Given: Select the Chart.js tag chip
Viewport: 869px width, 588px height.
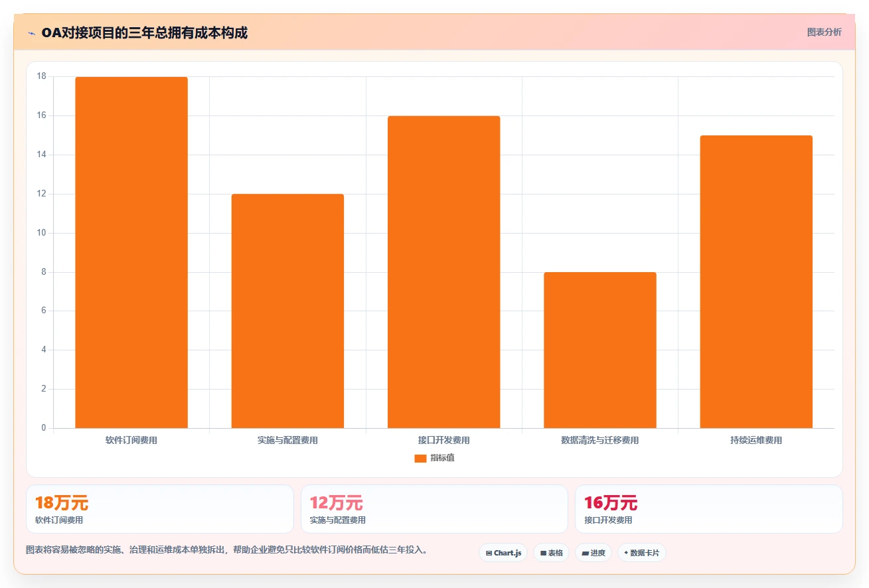Looking at the screenshot, I should (503, 553).
